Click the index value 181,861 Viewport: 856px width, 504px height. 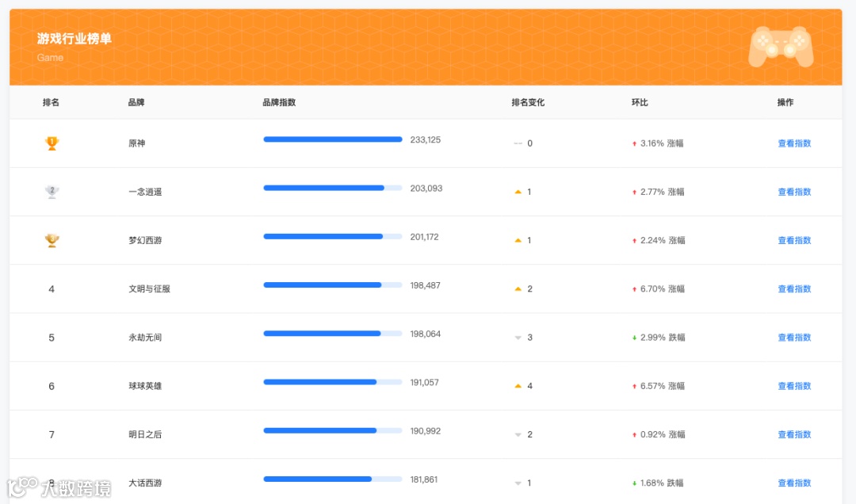423,480
